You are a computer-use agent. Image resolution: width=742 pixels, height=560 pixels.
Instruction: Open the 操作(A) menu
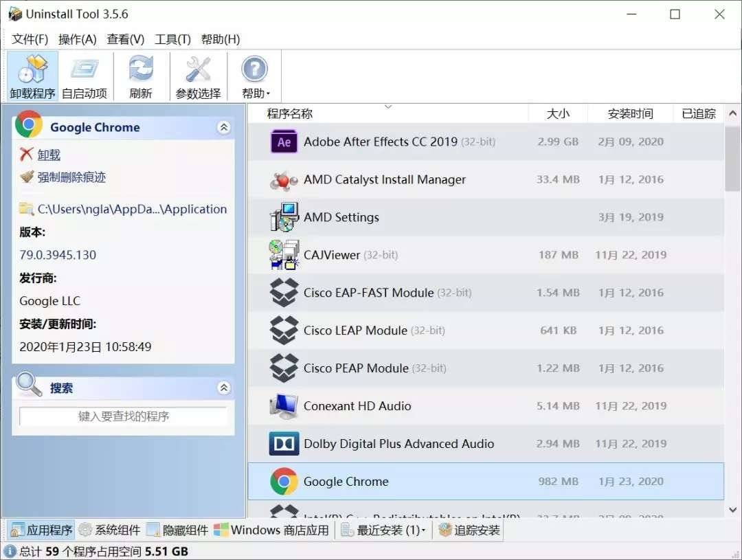click(77, 39)
